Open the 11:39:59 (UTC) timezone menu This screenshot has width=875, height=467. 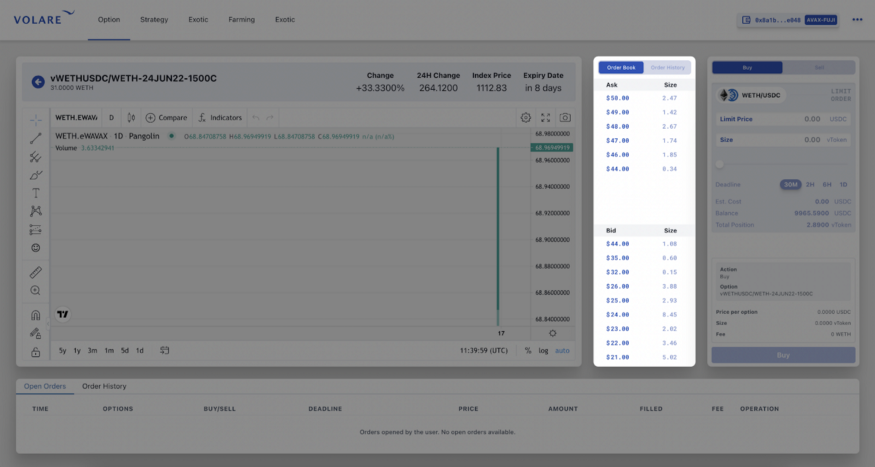point(484,350)
